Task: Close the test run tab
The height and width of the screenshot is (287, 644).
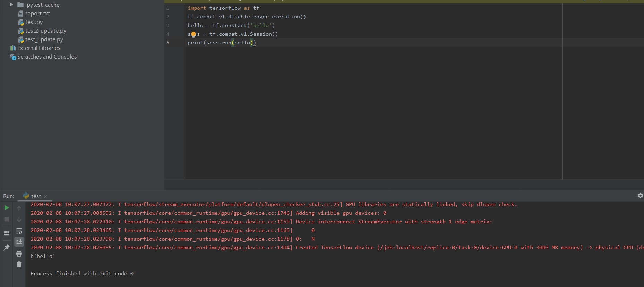Action: pyautogui.click(x=46, y=196)
